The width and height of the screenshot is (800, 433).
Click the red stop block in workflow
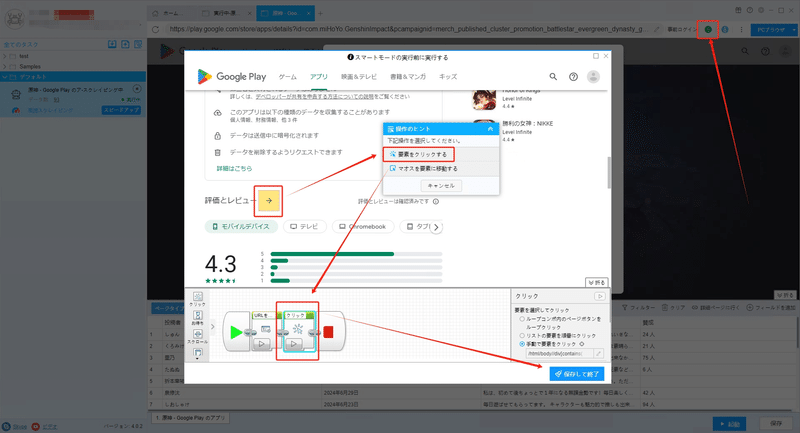[328, 332]
